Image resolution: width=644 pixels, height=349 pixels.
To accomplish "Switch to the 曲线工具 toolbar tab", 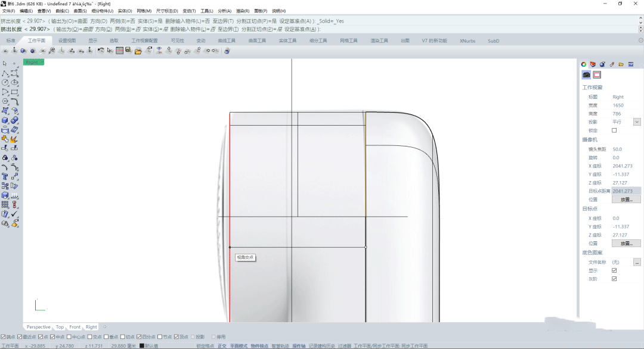I will pyautogui.click(x=227, y=40).
